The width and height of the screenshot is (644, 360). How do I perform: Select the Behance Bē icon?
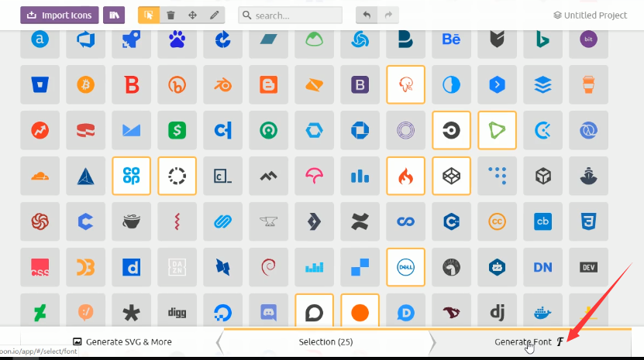pos(451,39)
